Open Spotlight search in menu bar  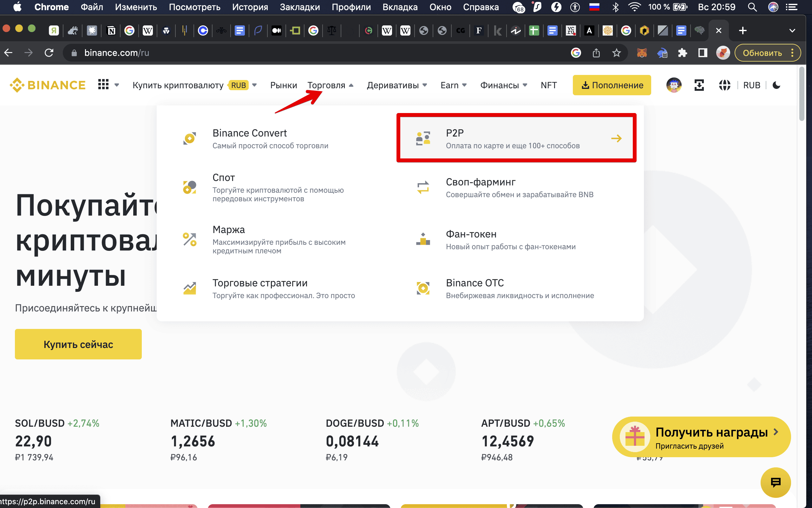coord(752,7)
